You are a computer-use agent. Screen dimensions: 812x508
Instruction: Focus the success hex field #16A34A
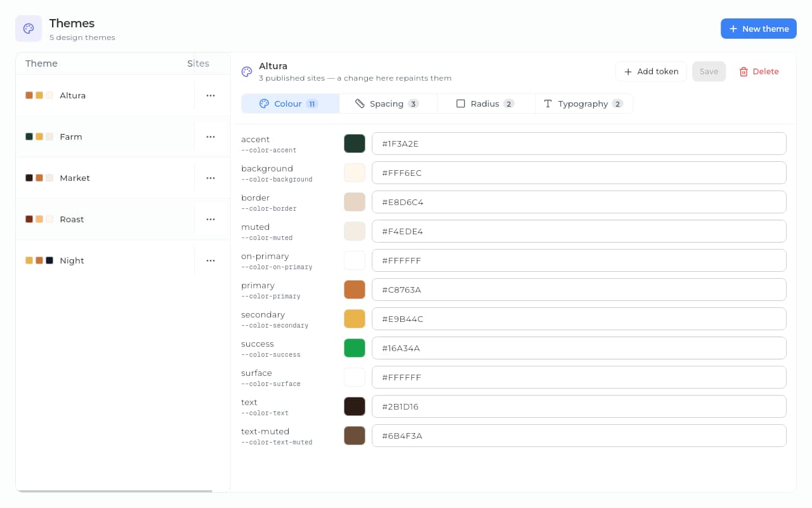pyautogui.click(x=579, y=348)
